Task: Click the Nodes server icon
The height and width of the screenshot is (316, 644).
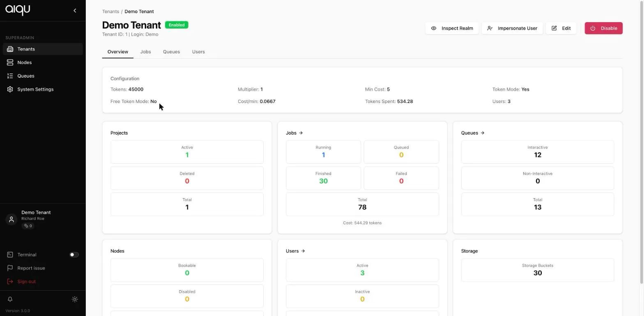Action: 10,62
